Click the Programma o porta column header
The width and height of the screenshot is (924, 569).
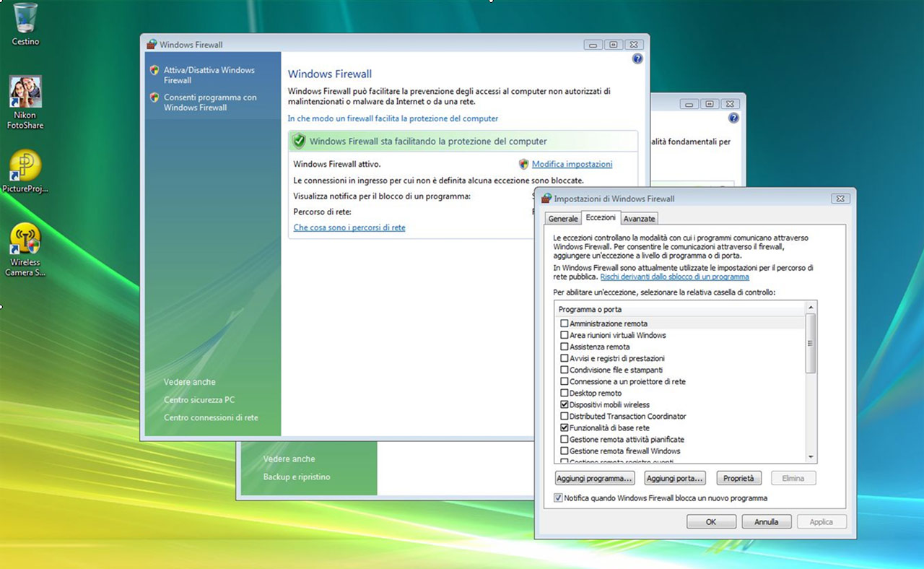(x=679, y=309)
